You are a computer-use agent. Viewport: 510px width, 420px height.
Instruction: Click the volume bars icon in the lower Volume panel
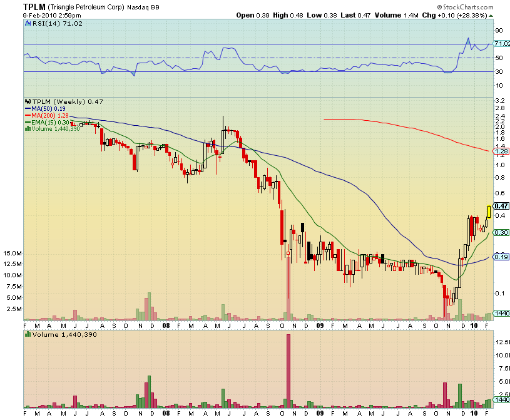click(x=28, y=334)
